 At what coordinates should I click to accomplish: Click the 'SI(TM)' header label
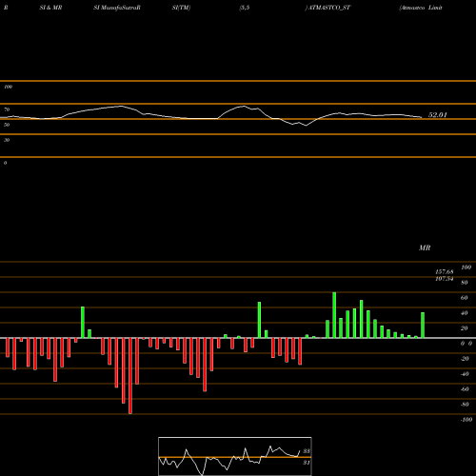tap(181, 8)
